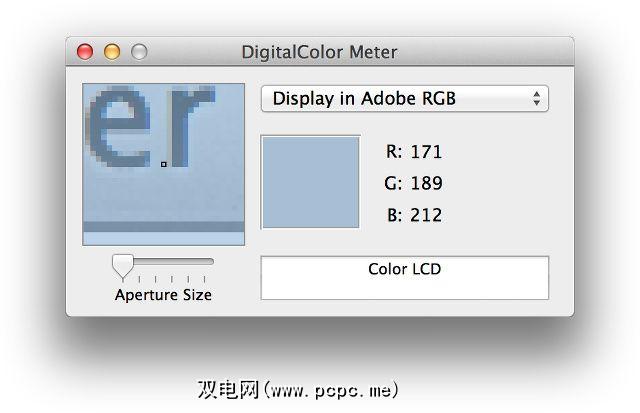Click the sampled light blue color swatch
This screenshot has width=640, height=413.
point(310,182)
